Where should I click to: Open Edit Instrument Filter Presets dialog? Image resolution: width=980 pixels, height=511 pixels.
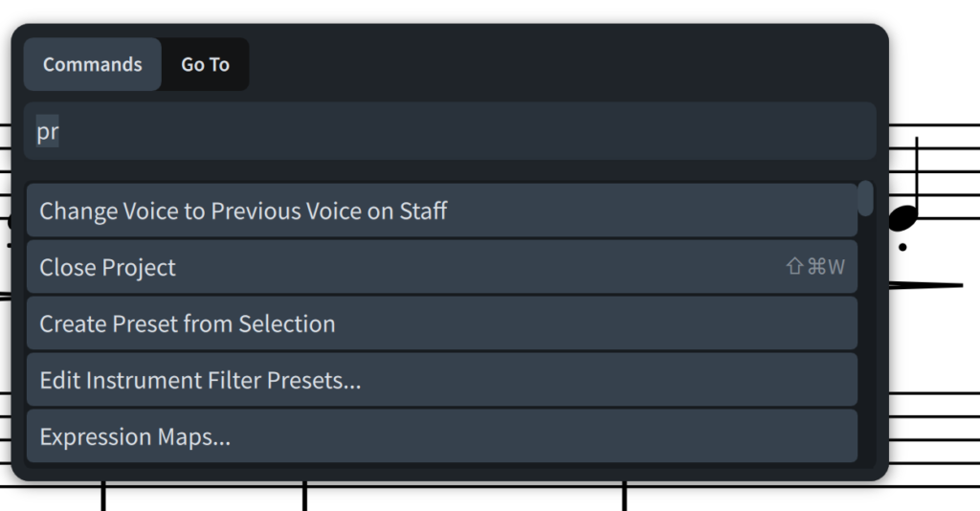(442, 380)
